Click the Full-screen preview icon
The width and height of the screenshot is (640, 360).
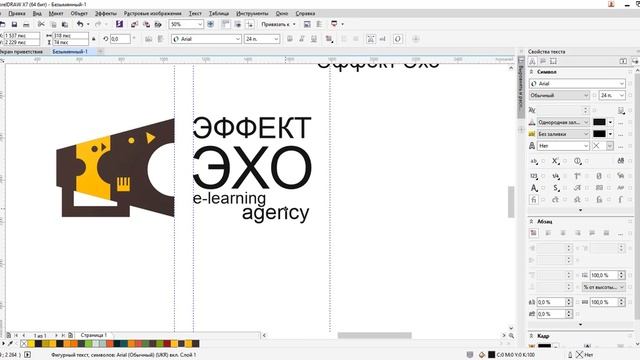(211, 24)
